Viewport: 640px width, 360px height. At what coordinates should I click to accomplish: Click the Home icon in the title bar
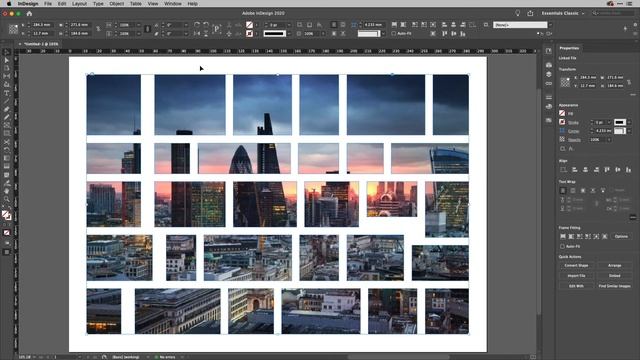pyautogui.click(x=29, y=13)
